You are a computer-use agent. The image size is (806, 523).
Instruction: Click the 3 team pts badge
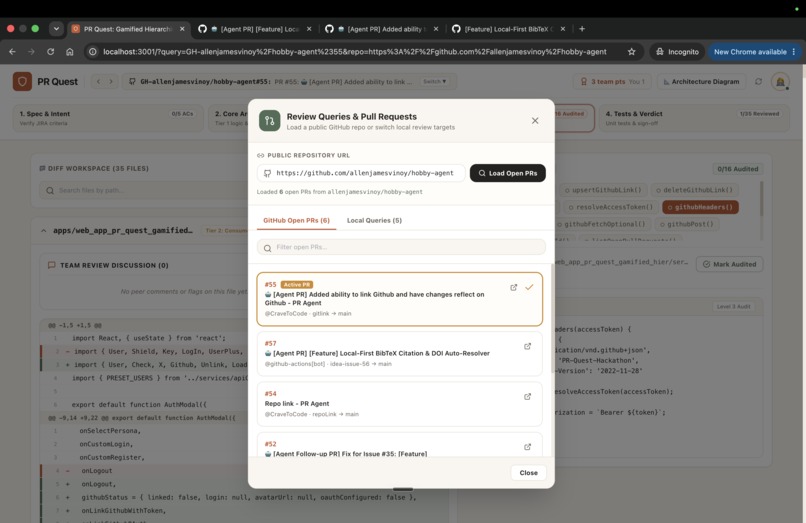(612, 81)
